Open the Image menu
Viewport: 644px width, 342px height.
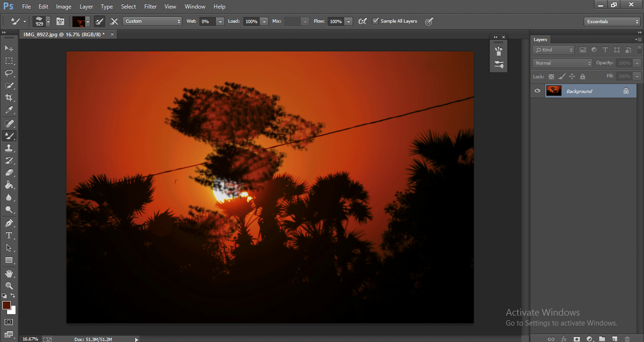pos(64,7)
